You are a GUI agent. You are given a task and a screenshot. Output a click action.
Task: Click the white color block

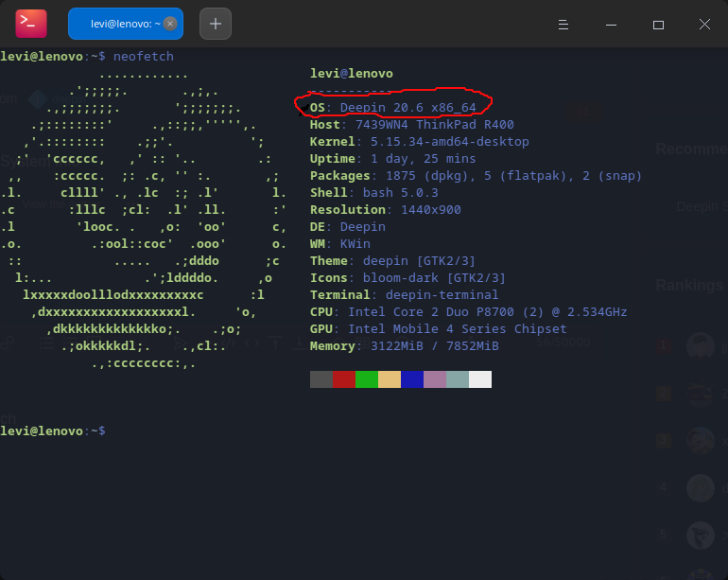pyautogui.click(x=480, y=379)
